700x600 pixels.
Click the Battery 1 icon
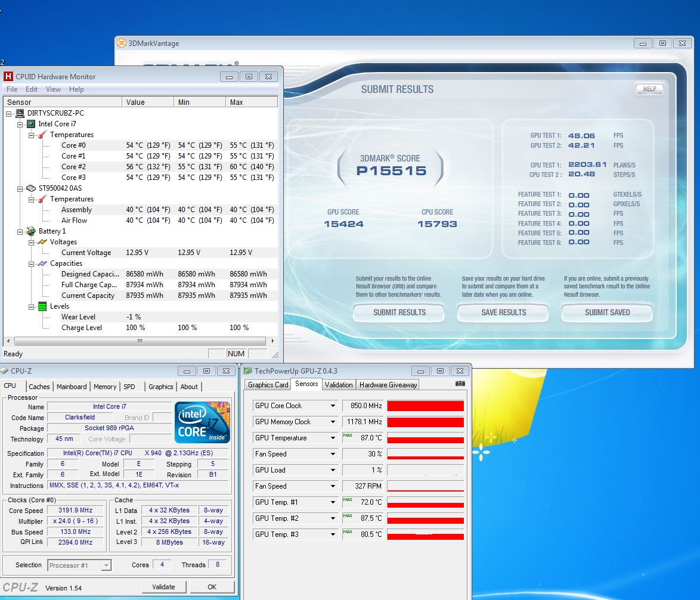[31, 231]
